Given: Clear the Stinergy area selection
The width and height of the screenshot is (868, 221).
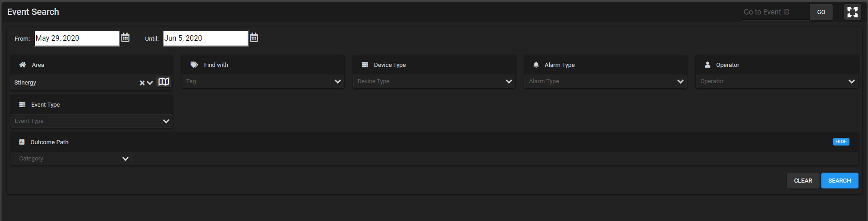Looking at the screenshot, I should click(x=142, y=83).
